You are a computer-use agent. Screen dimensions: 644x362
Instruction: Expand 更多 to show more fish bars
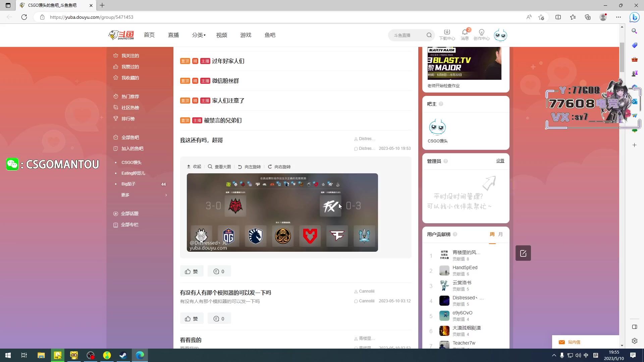tap(125, 194)
